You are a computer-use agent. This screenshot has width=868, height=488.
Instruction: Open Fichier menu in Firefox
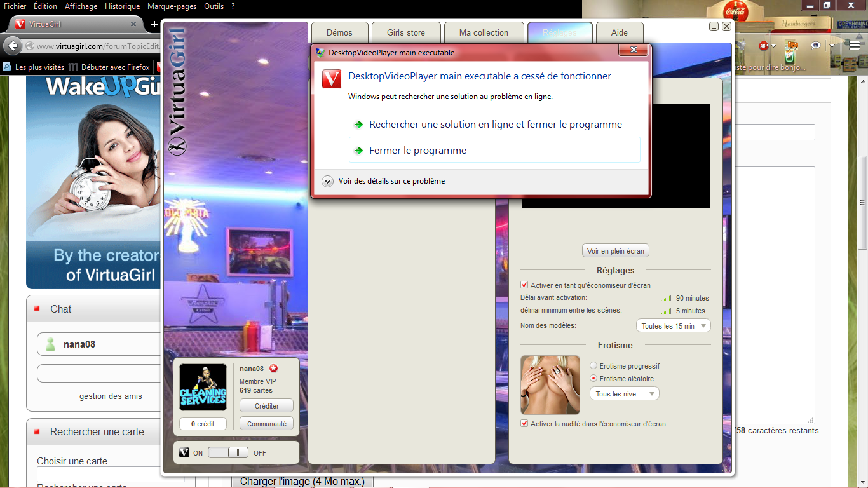point(15,6)
